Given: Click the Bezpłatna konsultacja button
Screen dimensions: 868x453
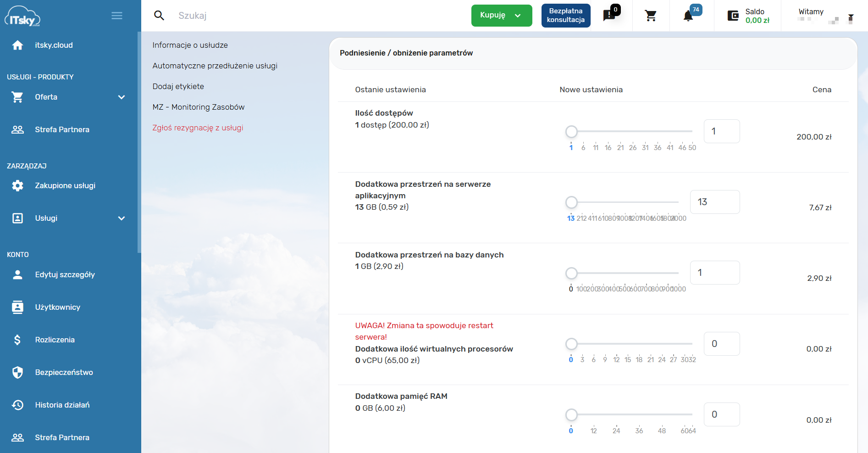Looking at the screenshot, I should pos(566,16).
